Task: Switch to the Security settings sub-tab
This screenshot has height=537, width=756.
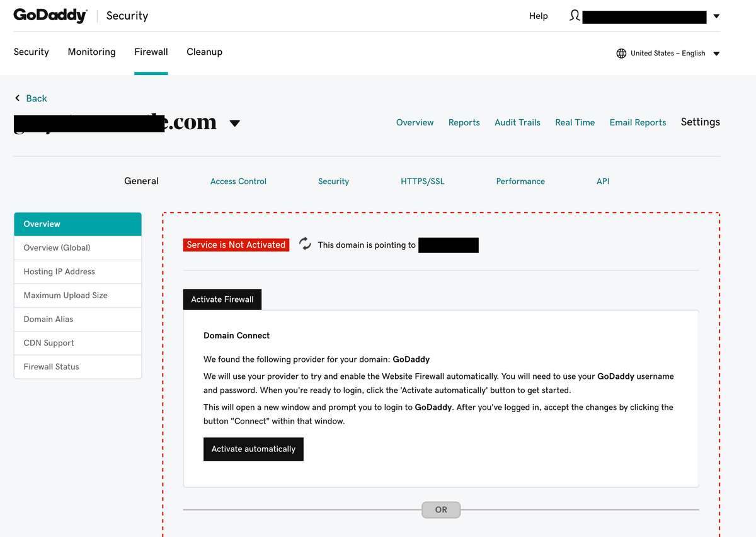Action: (333, 182)
